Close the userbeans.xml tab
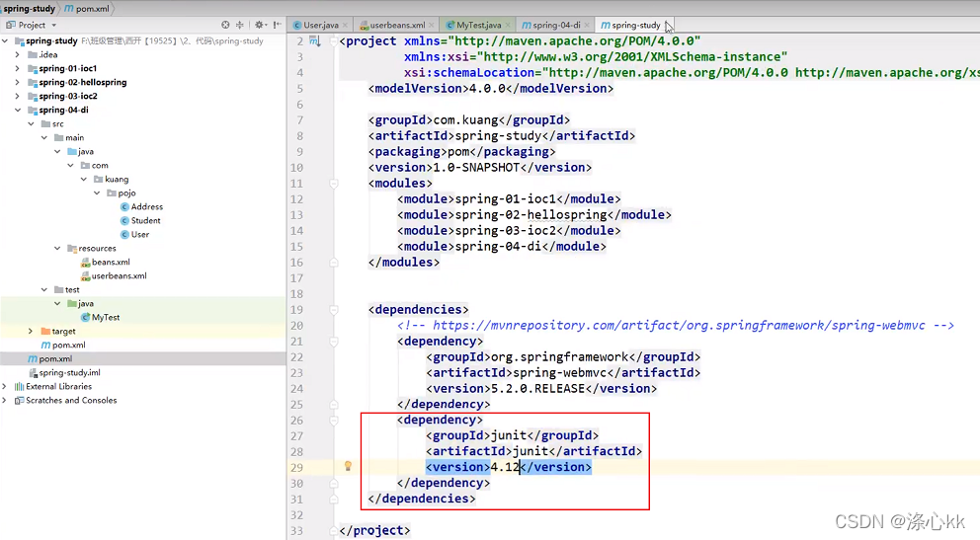Screen dimensions: 980x540 (432, 25)
